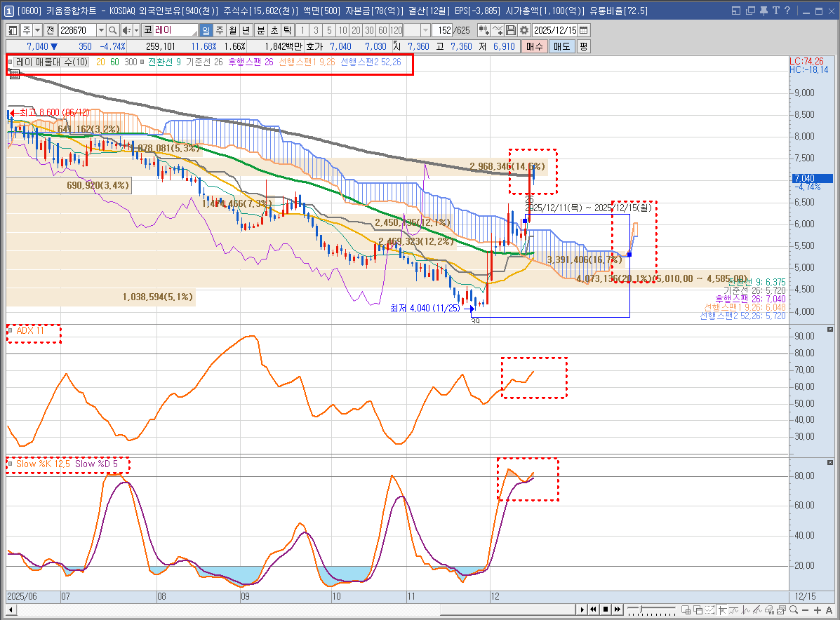Pin the window with the pushpin icon
Screen dimensions: 840x620
[764, 11]
